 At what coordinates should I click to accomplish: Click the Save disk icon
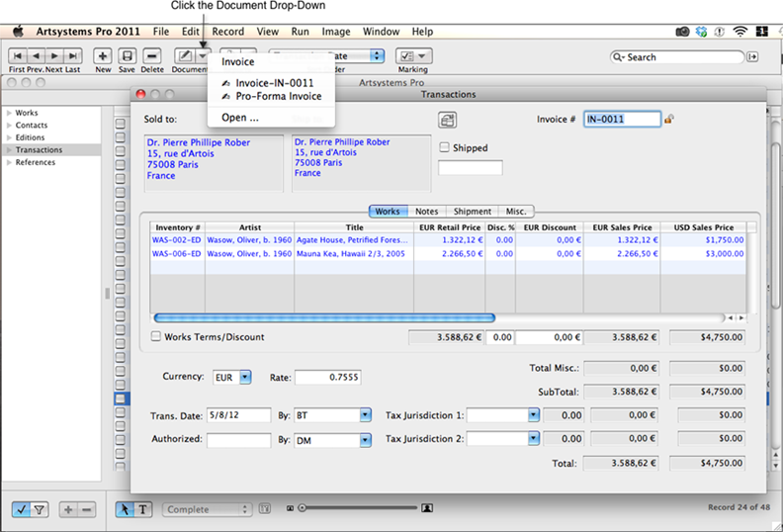coord(128,56)
